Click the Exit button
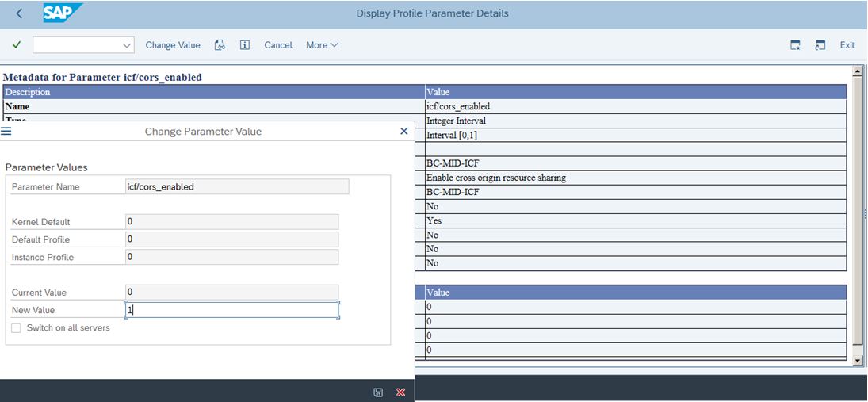The height and width of the screenshot is (402, 868). point(847,45)
